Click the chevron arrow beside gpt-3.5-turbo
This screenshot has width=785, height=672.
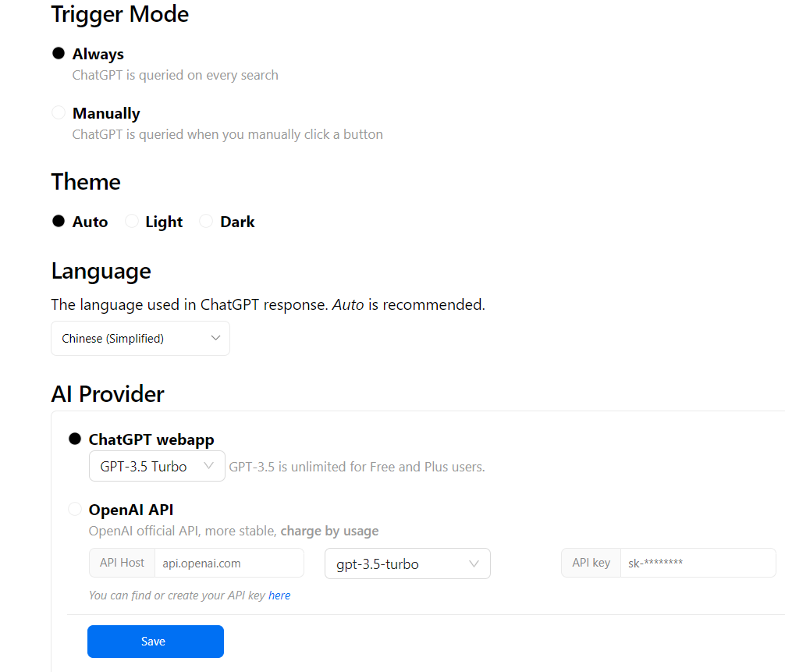pyautogui.click(x=474, y=564)
